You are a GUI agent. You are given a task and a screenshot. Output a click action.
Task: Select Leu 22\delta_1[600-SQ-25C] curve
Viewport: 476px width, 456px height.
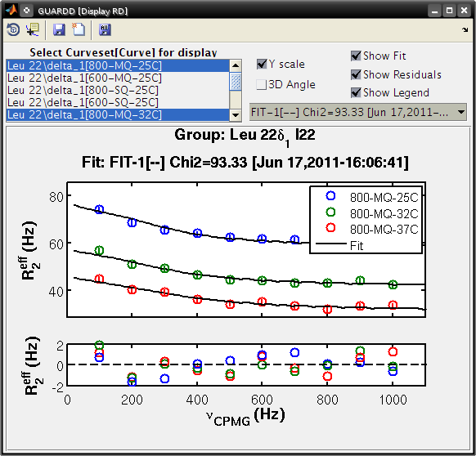(118, 102)
